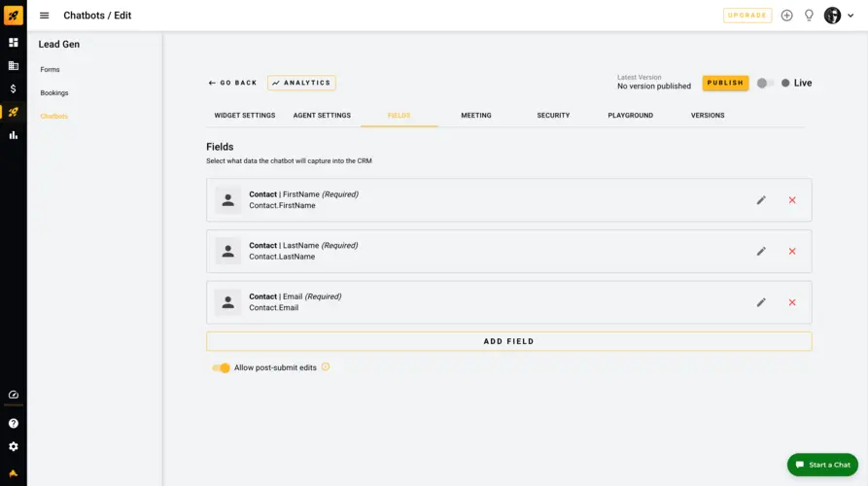Open the settings gear icon in sidebar
This screenshot has height=486, width=868.
click(14, 447)
